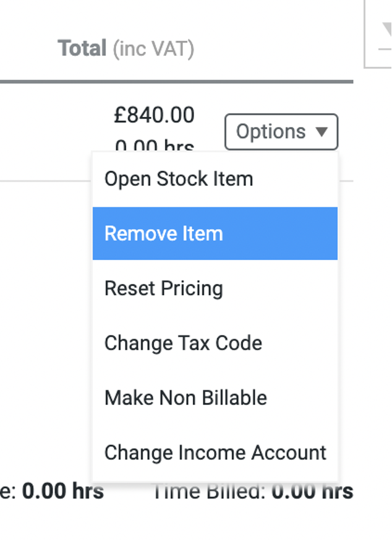Click the down arrow inside Options button
Viewport: 392px width, 541px height.
(x=321, y=132)
